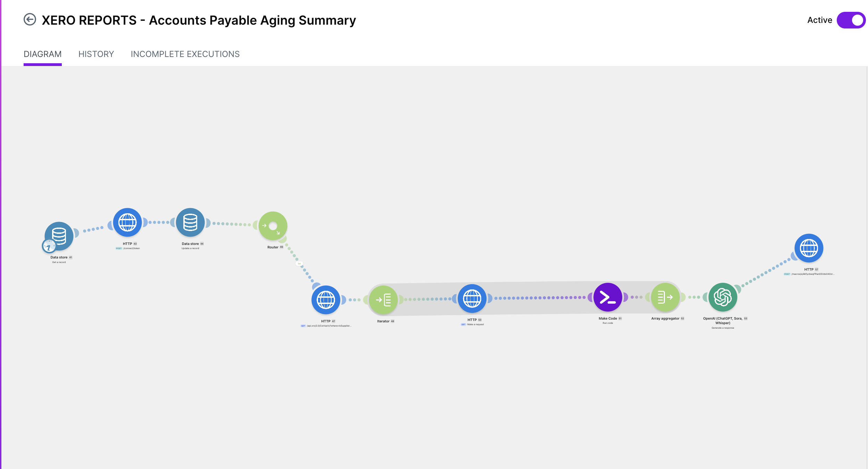Click the Router module icon
This screenshot has height=469, width=868.
coord(273,226)
